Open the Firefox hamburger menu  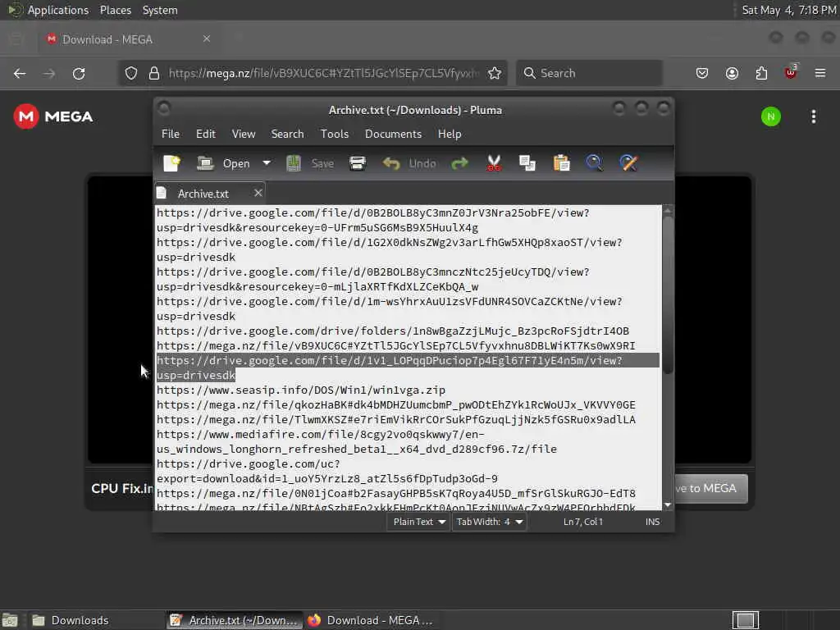tap(820, 73)
